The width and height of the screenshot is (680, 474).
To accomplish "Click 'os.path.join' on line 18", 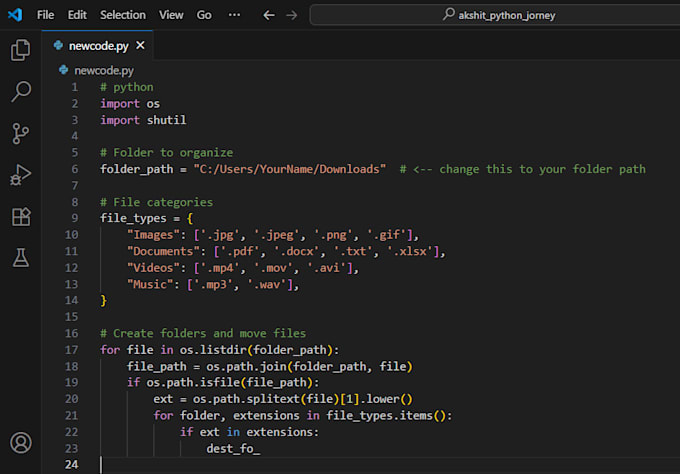I will [246, 366].
